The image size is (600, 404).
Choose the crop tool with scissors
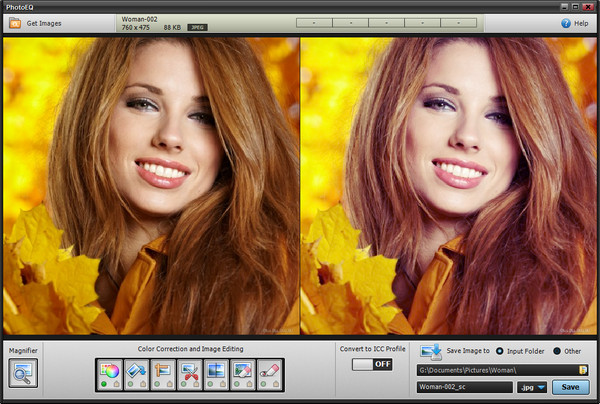(189, 370)
